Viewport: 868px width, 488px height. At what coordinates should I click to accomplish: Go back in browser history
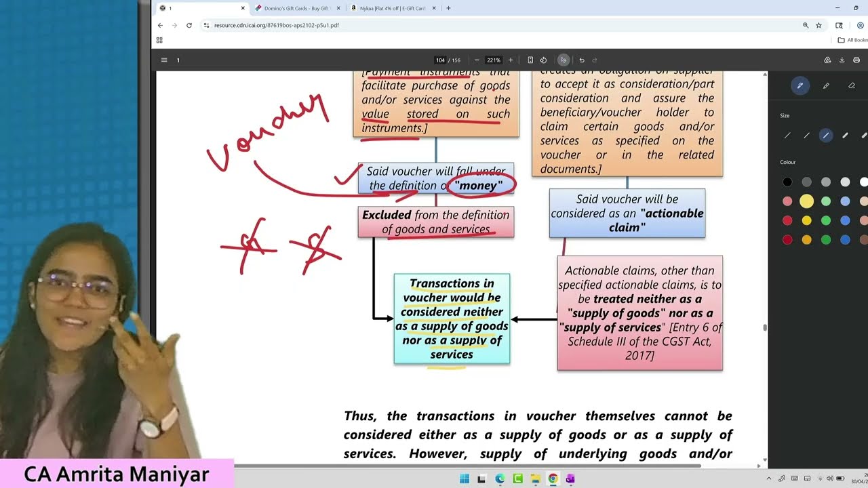pos(160,25)
